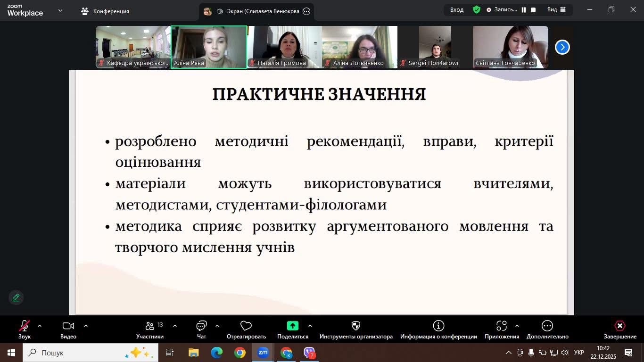
Task: Open the Zoom Workplace dropdown arrow
Action: [x=60, y=10]
